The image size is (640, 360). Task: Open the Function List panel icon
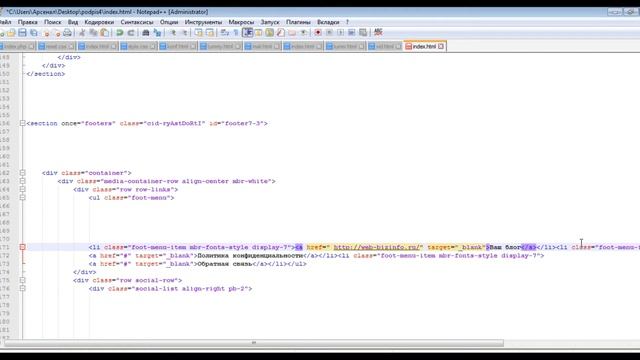coord(281,33)
